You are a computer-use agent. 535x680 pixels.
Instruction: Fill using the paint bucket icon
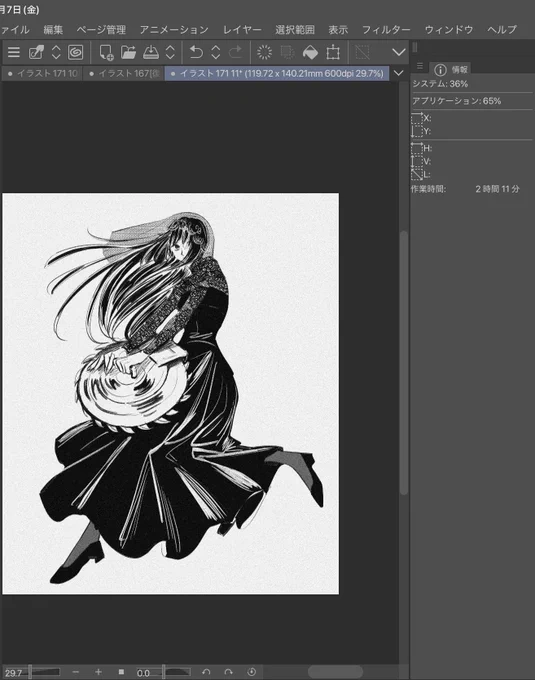(310, 52)
